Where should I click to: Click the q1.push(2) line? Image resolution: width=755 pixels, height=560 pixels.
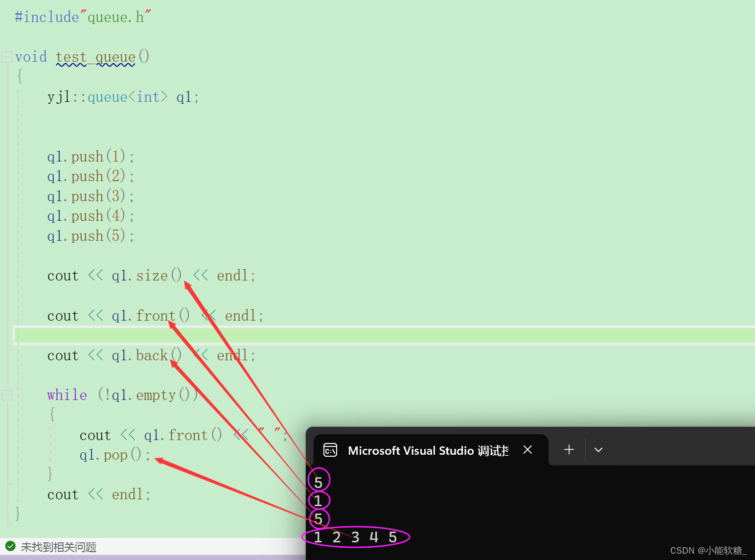(x=91, y=176)
